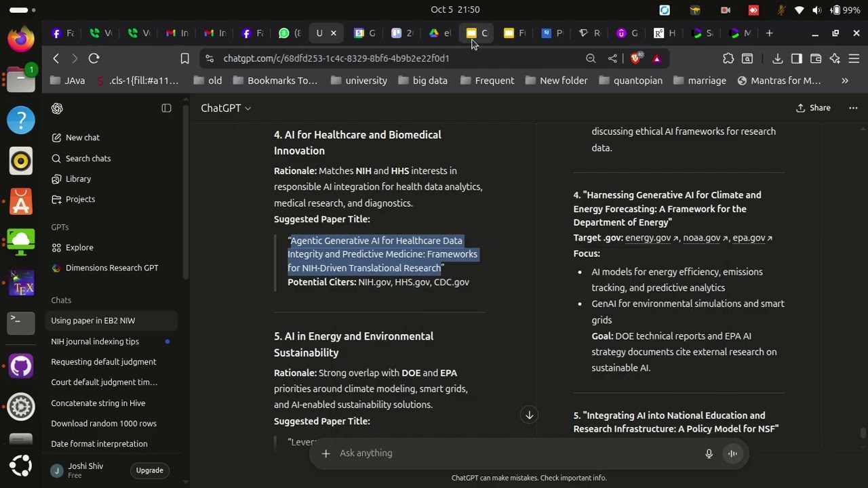The image size is (868, 488).
Task: Show more bookmarks with the overflow chevron
Action: [845, 81]
